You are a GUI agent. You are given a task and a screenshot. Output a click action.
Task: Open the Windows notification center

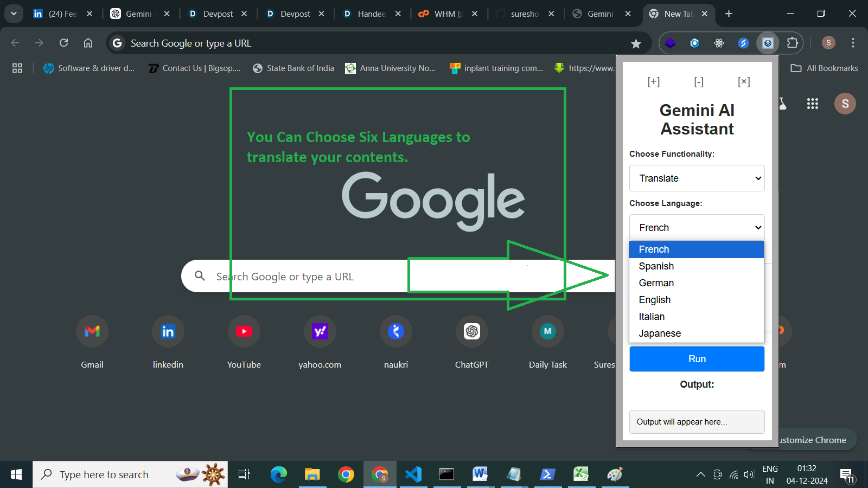coord(847,476)
